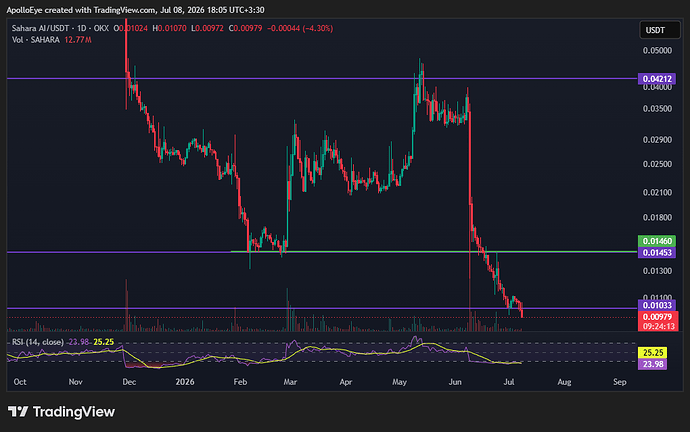Click the 0.05000 price scale label
Image resolution: width=690 pixels, height=432 pixels.
[657, 51]
